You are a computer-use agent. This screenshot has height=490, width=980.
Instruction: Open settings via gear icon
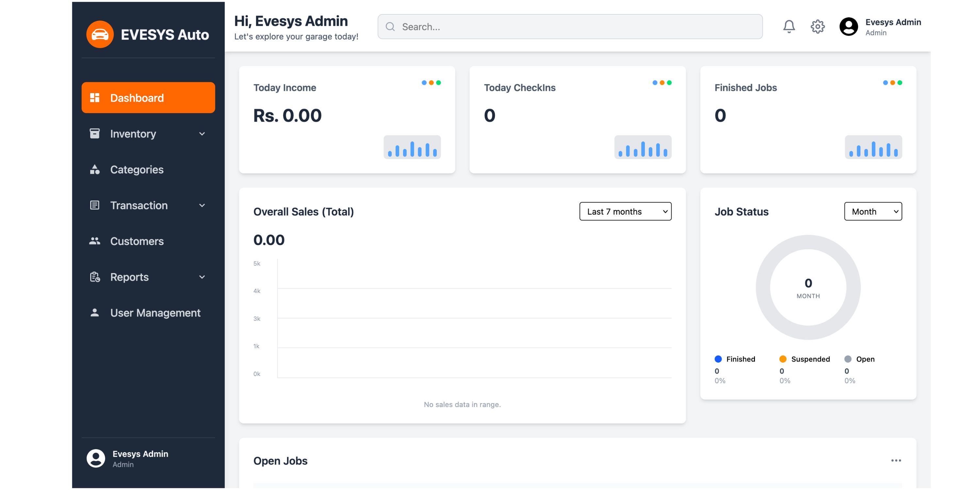[817, 27]
